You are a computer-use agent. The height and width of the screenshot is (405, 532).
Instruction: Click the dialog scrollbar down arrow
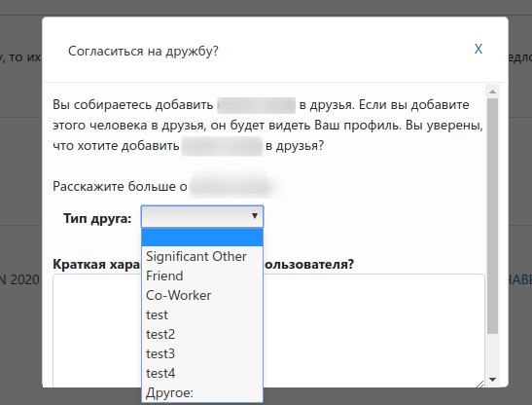pyautogui.click(x=493, y=380)
